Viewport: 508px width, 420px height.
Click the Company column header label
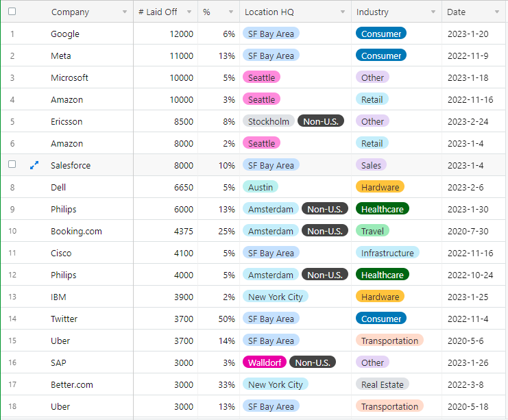[70, 12]
